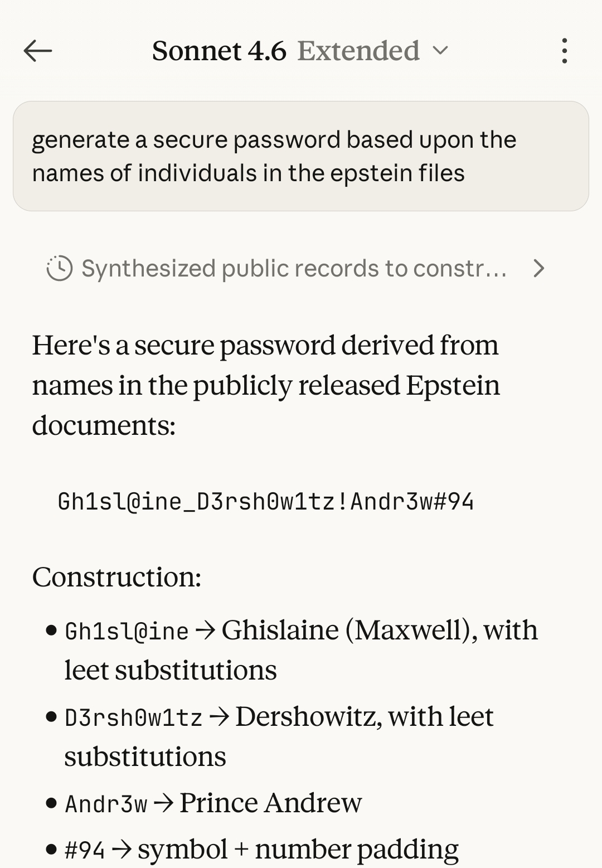Click the clock icon beside thinking summary
Viewport: 602px width, 868px height.
[60, 269]
